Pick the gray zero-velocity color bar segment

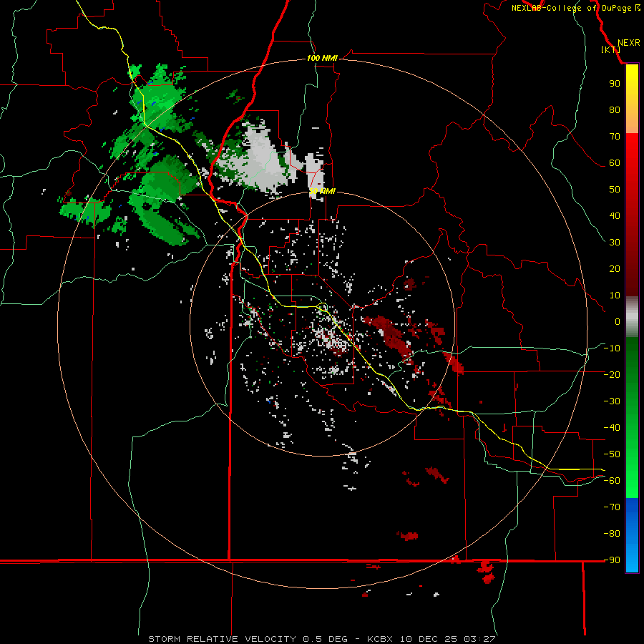[632, 317]
